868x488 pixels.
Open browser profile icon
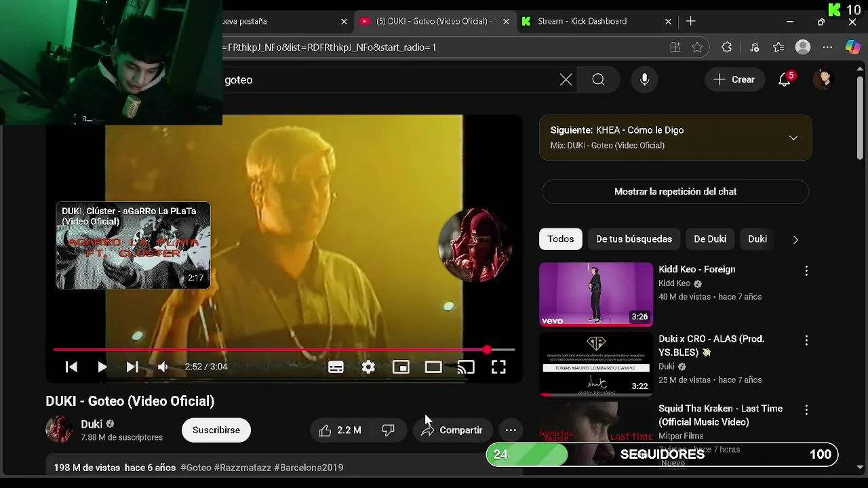coord(803,47)
